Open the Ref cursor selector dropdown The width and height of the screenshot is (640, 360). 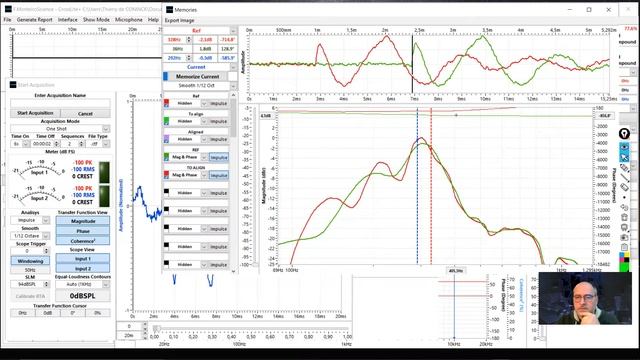point(233,31)
